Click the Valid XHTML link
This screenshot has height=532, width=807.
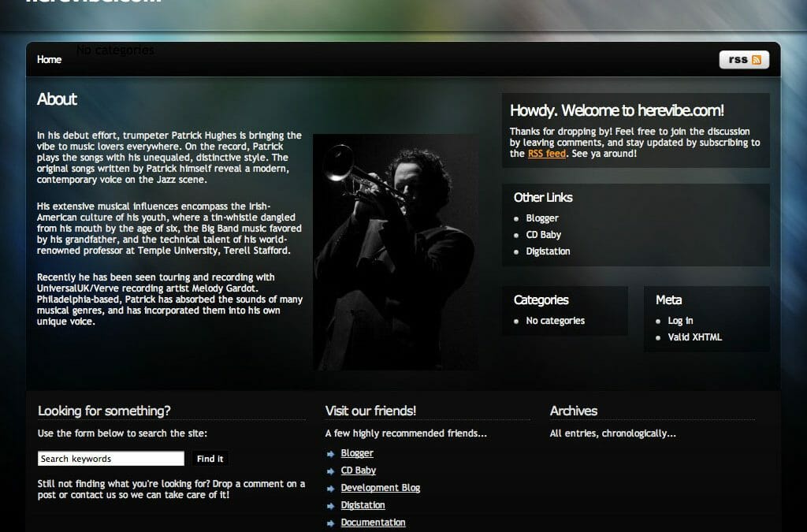point(694,337)
